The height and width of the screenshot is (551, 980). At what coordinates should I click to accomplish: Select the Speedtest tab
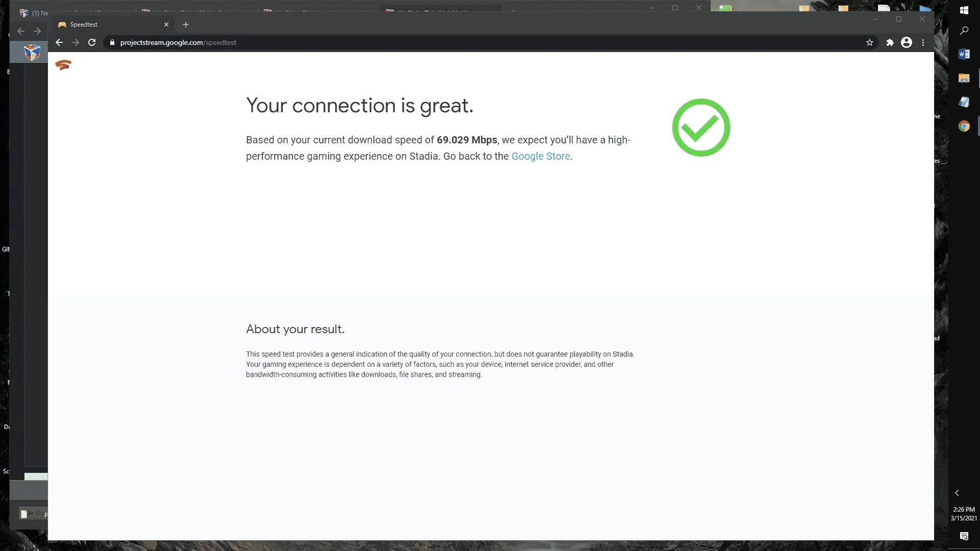112,24
